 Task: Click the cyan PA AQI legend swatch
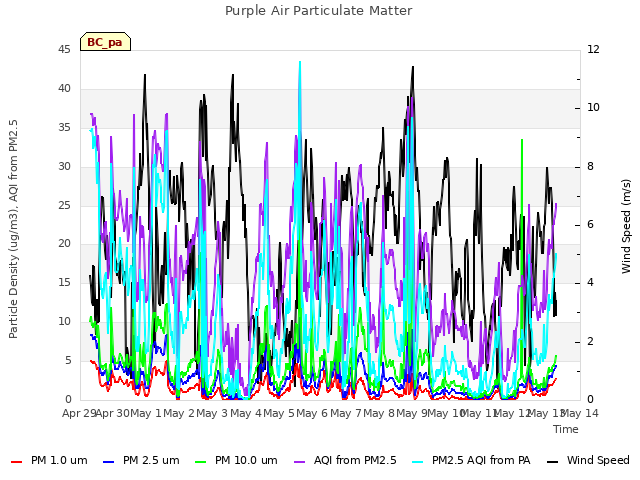point(418,462)
